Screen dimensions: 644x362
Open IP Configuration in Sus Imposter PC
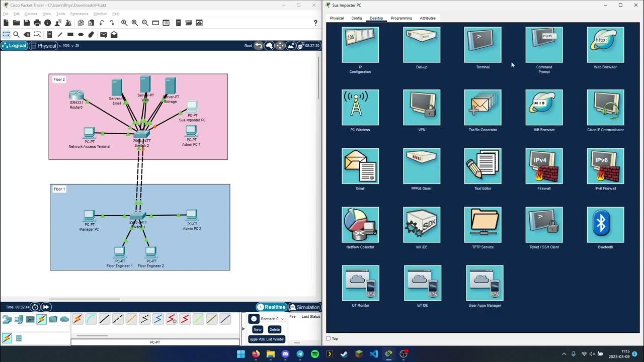coord(360,45)
